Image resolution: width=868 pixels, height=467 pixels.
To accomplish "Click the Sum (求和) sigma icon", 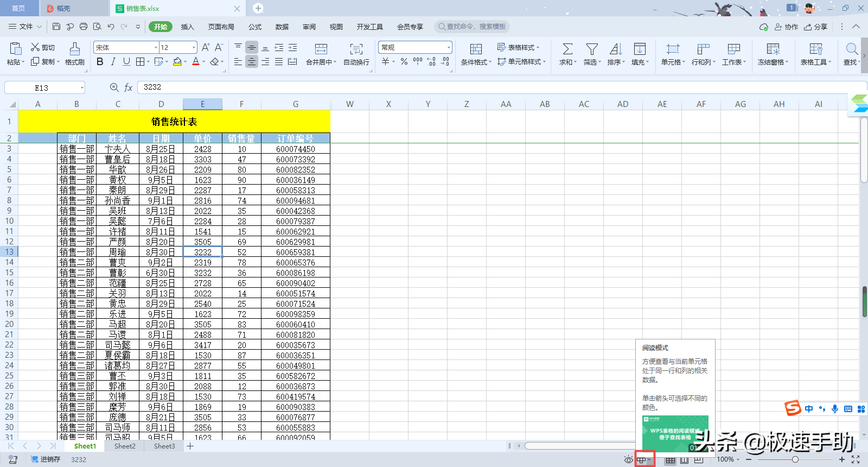I will coord(567,49).
